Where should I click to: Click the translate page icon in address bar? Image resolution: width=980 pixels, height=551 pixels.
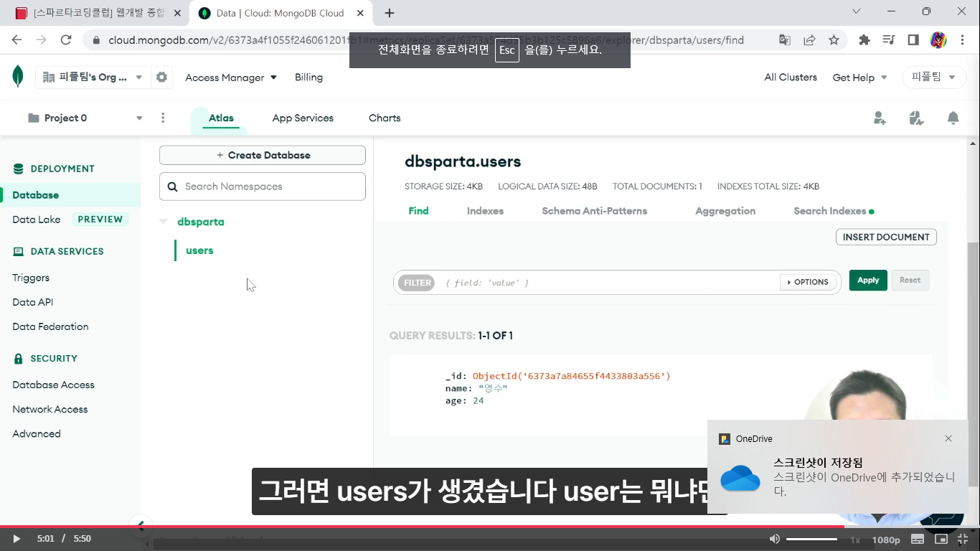point(785,40)
